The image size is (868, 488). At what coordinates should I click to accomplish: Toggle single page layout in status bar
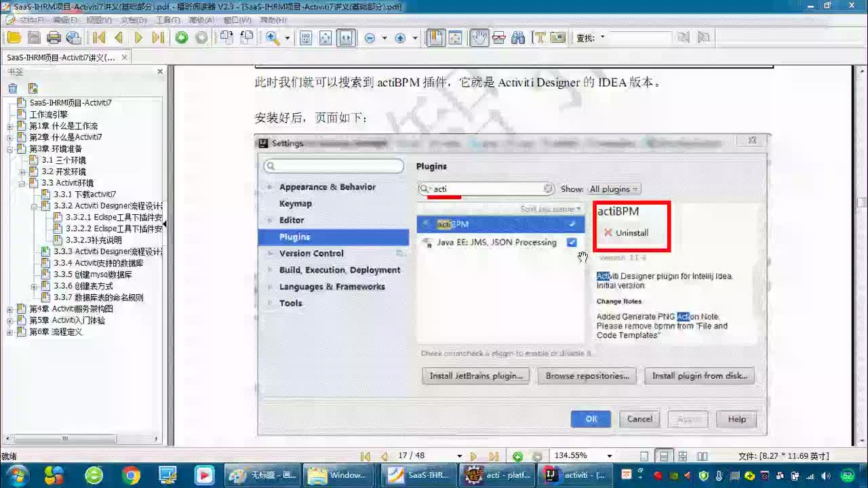pos(644,456)
